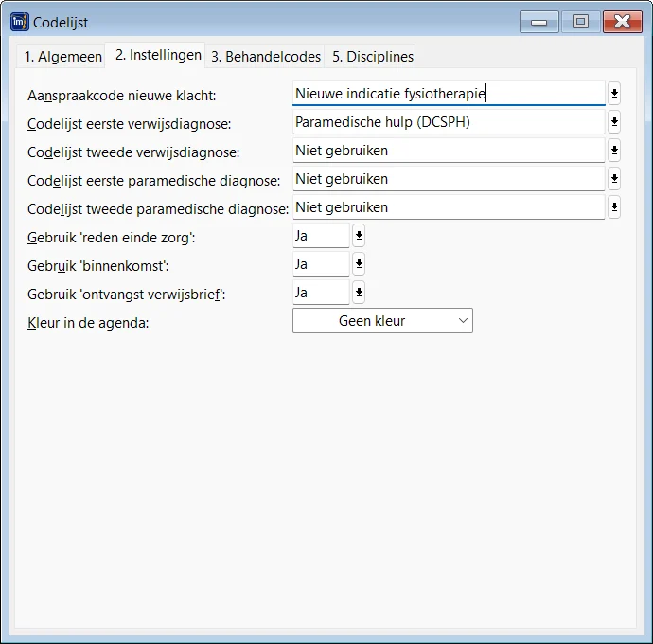Screen dimensions: 653x644
Task: Switch to the 1. Algemeen tab
Action: pyautogui.click(x=62, y=57)
